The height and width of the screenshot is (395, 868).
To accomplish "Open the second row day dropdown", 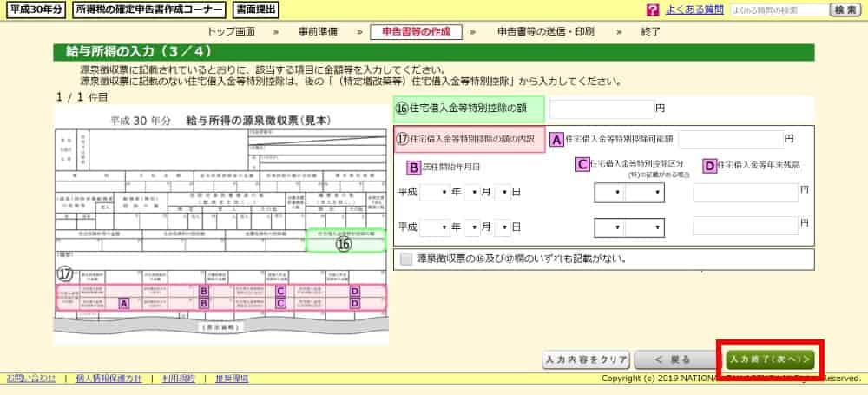I will (503, 227).
